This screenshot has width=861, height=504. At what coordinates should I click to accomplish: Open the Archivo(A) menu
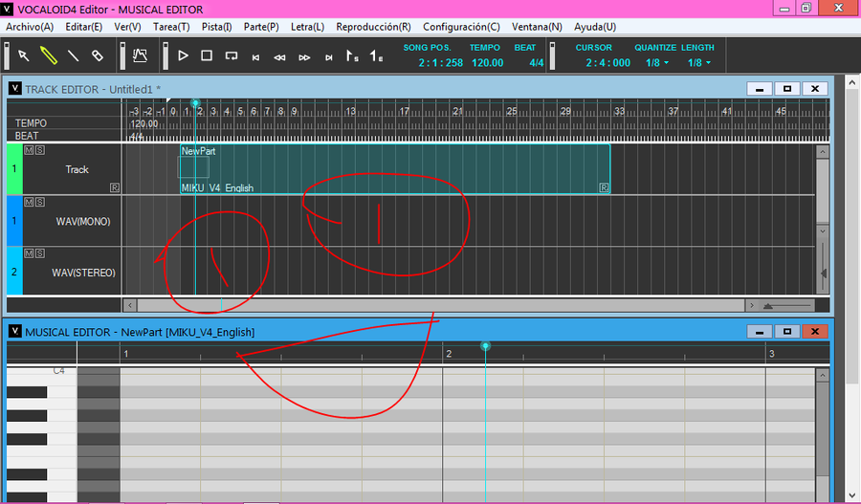(x=30, y=27)
